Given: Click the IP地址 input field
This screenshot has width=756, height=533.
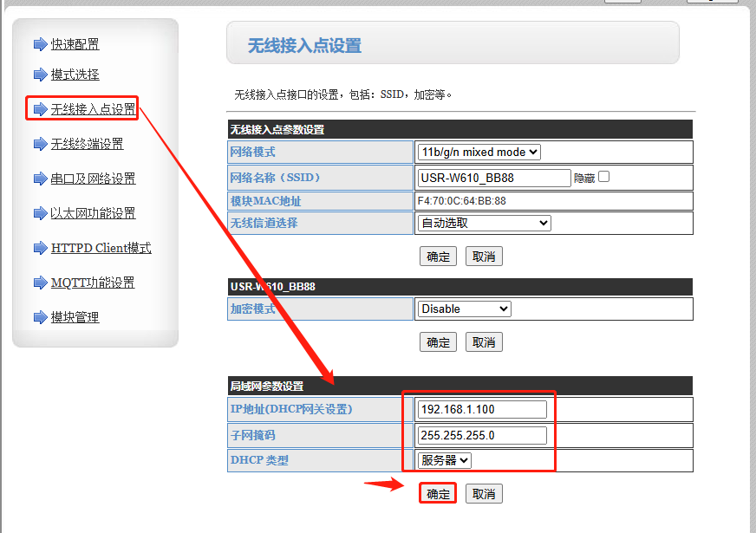Looking at the screenshot, I should (482, 409).
